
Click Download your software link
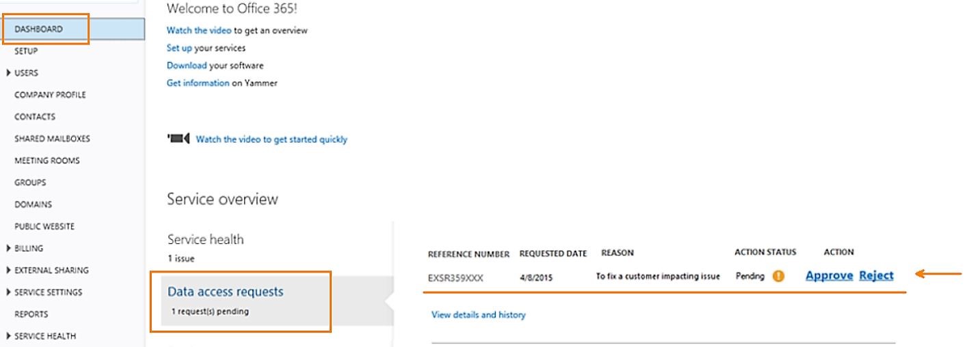(187, 66)
